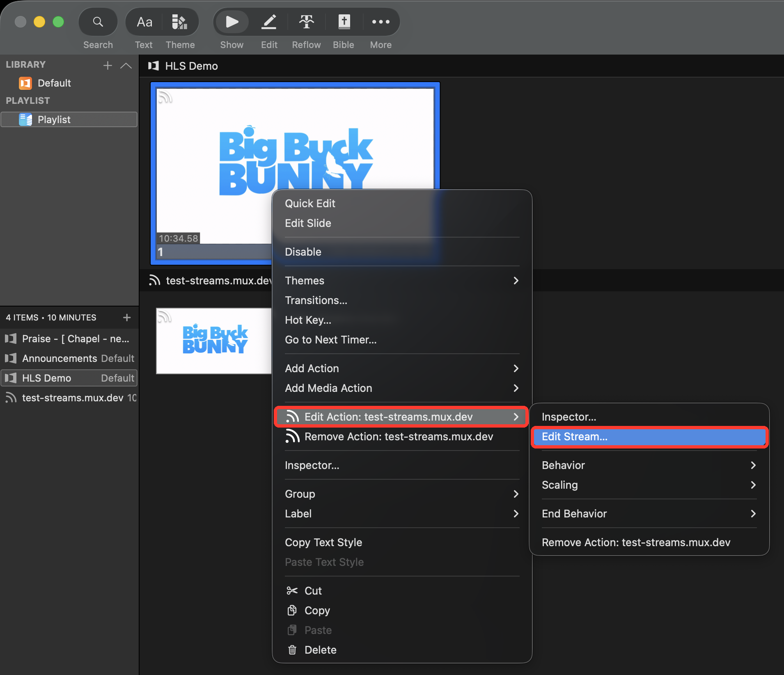This screenshot has height=675, width=784.
Task: Collapse the Library section chevron
Action: tap(126, 65)
